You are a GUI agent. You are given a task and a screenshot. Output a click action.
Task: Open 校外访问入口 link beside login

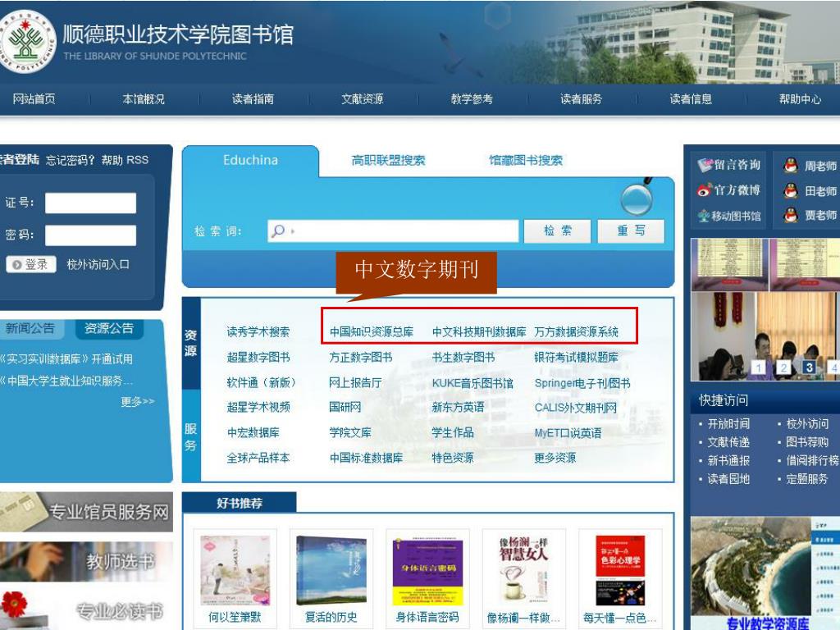98,264
